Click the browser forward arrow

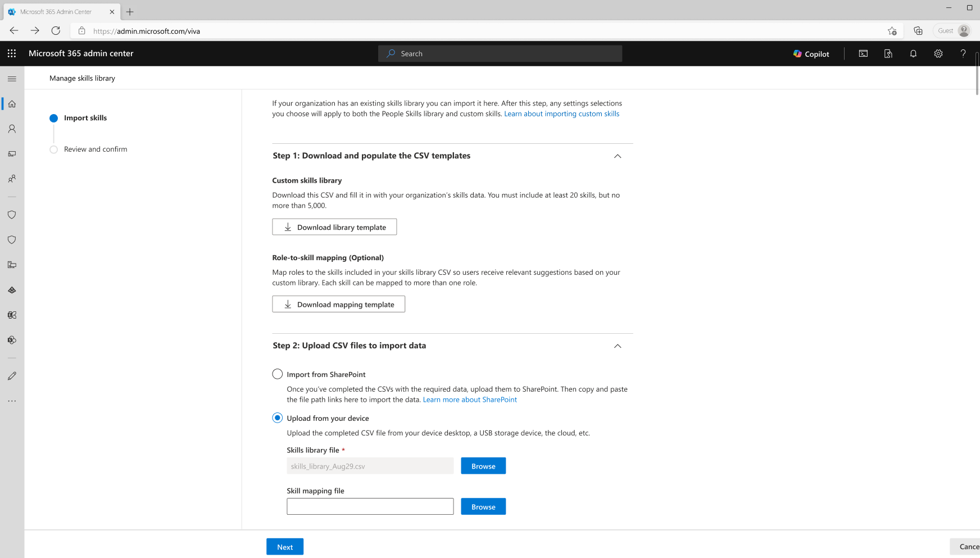35,30
